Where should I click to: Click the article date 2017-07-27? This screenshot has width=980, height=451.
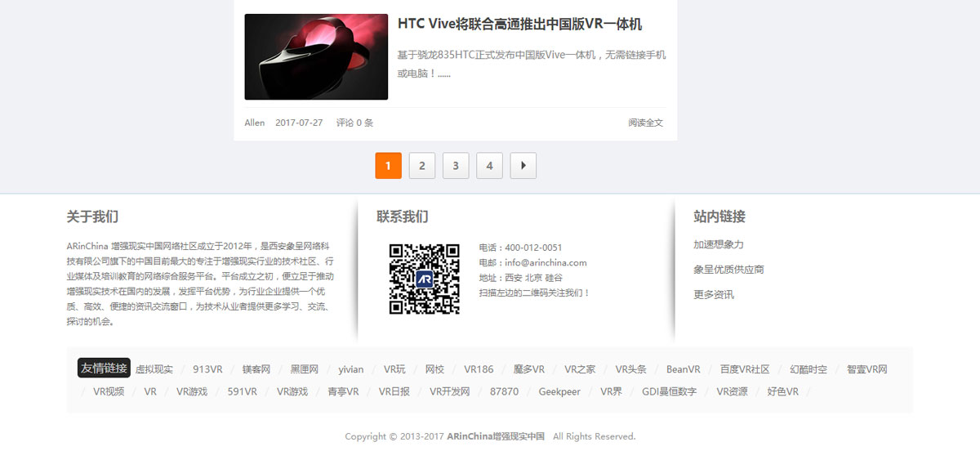click(x=299, y=123)
